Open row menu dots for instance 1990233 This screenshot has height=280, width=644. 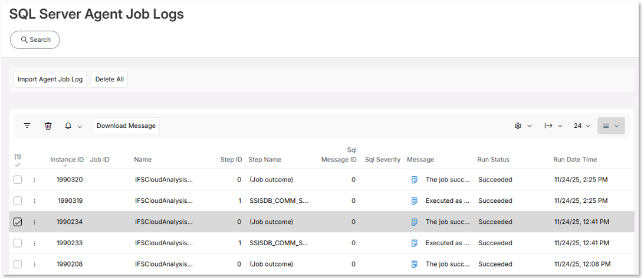click(x=34, y=243)
